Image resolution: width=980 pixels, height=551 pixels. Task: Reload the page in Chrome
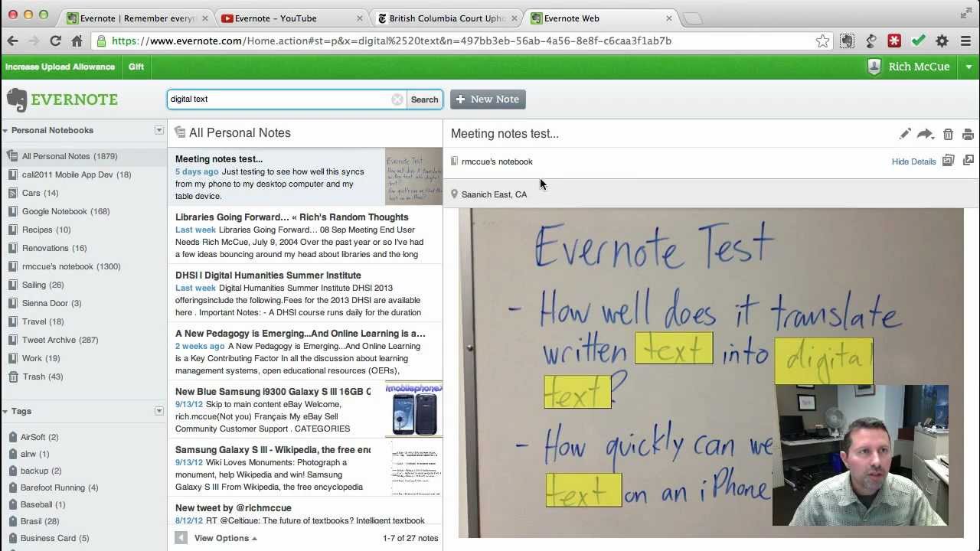pyautogui.click(x=55, y=41)
